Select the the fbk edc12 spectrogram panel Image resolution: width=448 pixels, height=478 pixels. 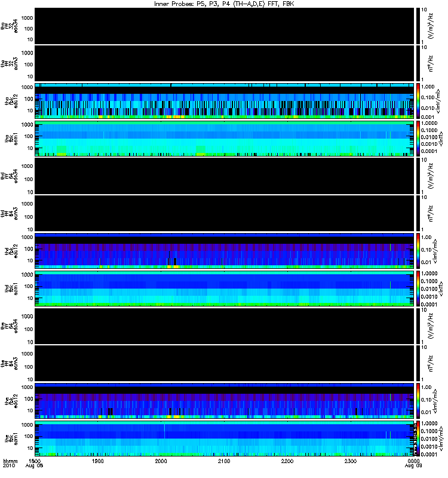coord(225,401)
